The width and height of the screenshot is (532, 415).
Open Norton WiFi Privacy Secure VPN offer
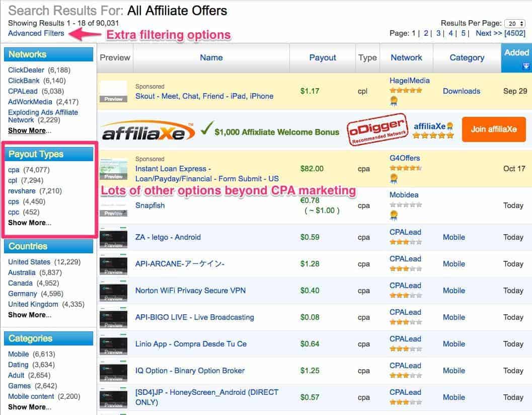(x=190, y=291)
